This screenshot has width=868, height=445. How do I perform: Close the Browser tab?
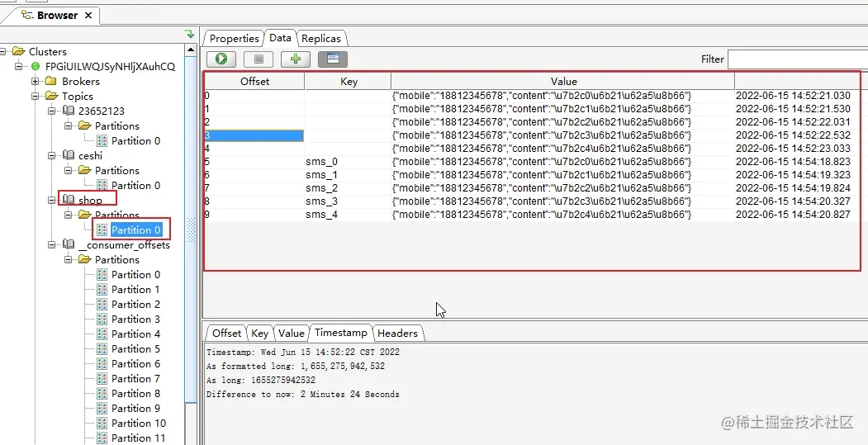[x=88, y=16]
